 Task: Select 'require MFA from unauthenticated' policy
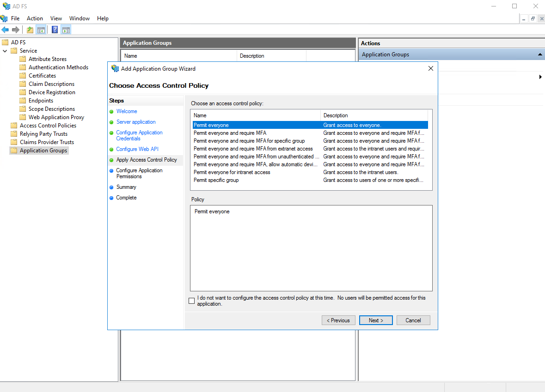(x=310, y=157)
